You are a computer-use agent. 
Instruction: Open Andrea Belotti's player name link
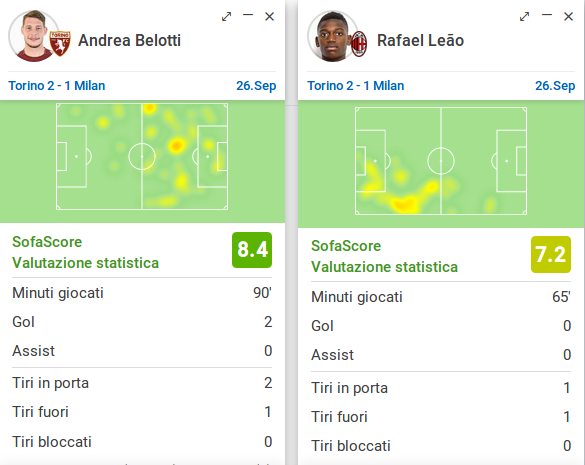[129, 40]
